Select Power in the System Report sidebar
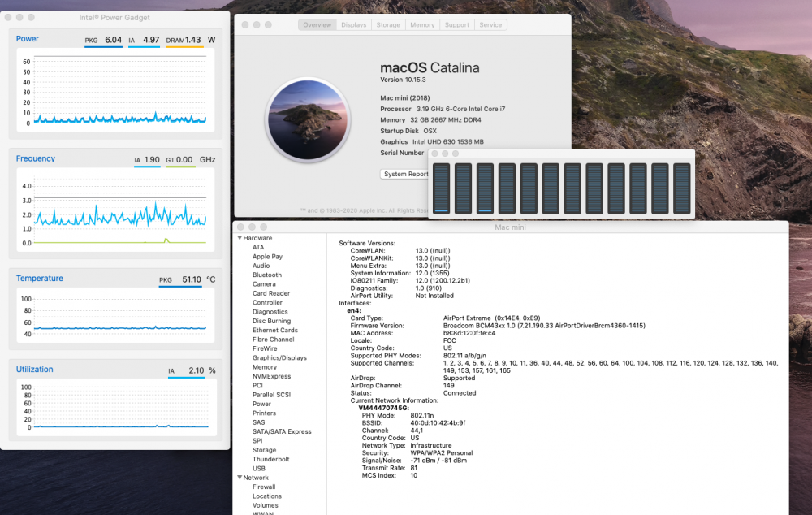The height and width of the screenshot is (515, 812). [x=261, y=404]
